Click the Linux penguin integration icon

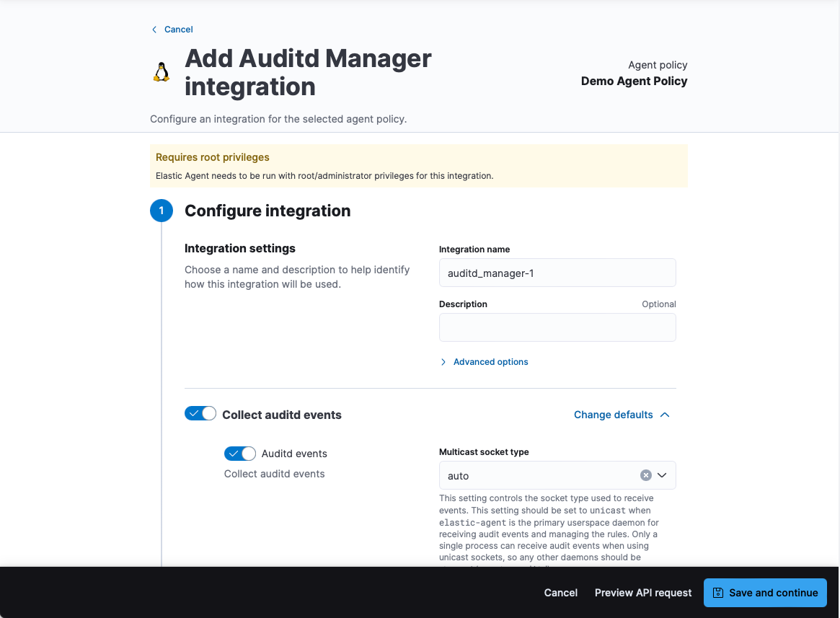coord(162,72)
